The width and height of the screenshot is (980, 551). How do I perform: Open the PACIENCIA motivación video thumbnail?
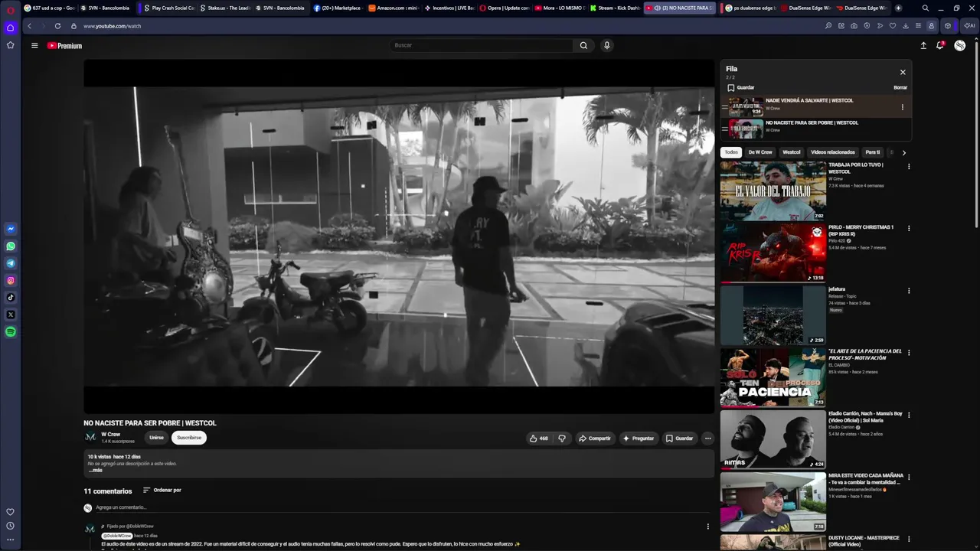pyautogui.click(x=773, y=377)
